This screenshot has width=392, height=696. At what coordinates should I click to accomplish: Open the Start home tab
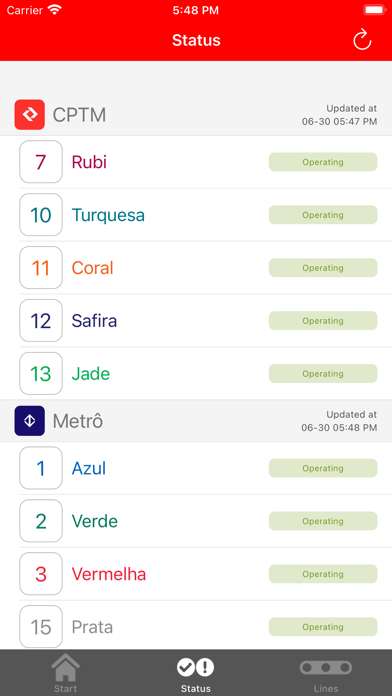[65, 673]
